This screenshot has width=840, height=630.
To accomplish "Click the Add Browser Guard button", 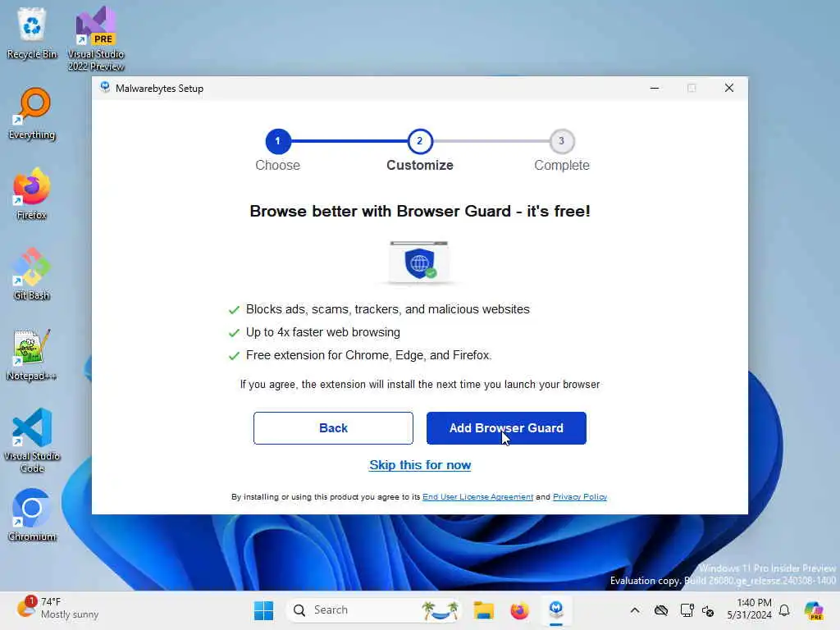I will 506,428.
